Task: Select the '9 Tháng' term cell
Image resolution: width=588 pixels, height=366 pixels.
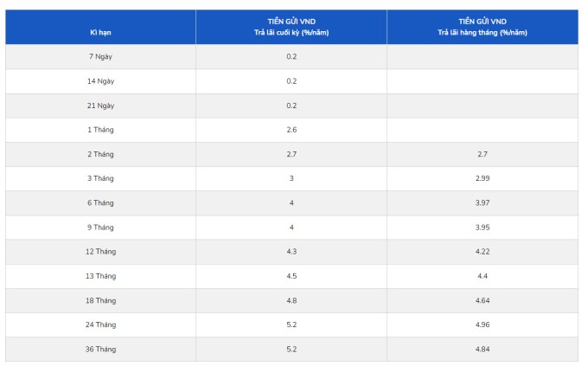Action: [x=100, y=228]
